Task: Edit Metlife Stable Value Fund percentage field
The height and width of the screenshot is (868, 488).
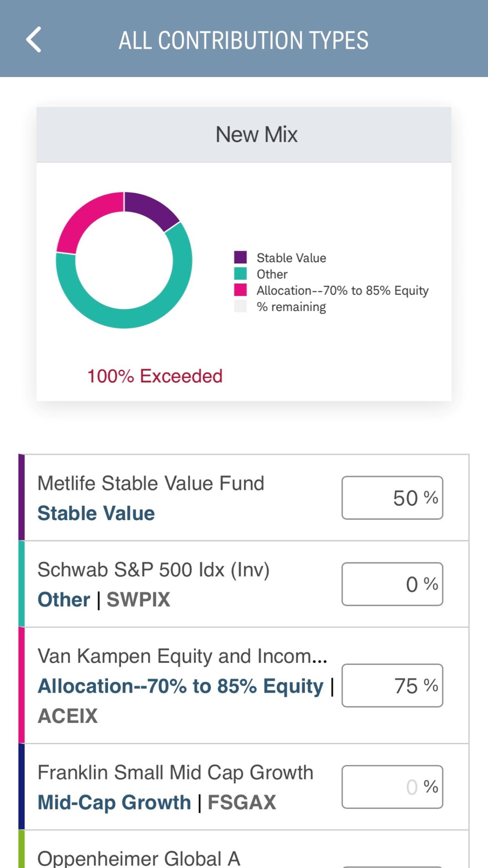Action: (392, 498)
